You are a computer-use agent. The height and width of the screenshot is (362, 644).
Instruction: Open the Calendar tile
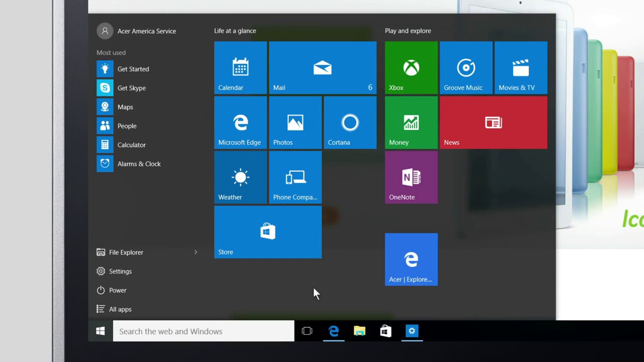click(240, 68)
